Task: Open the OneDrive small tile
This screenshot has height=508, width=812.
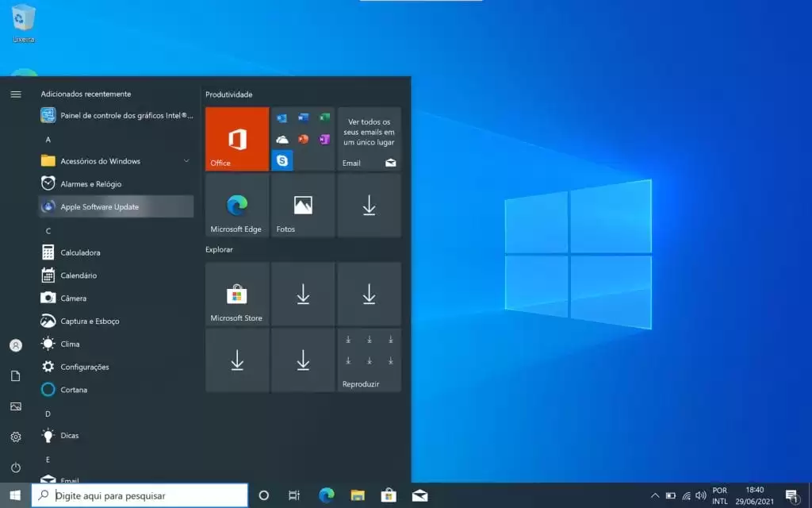Action: [282, 139]
